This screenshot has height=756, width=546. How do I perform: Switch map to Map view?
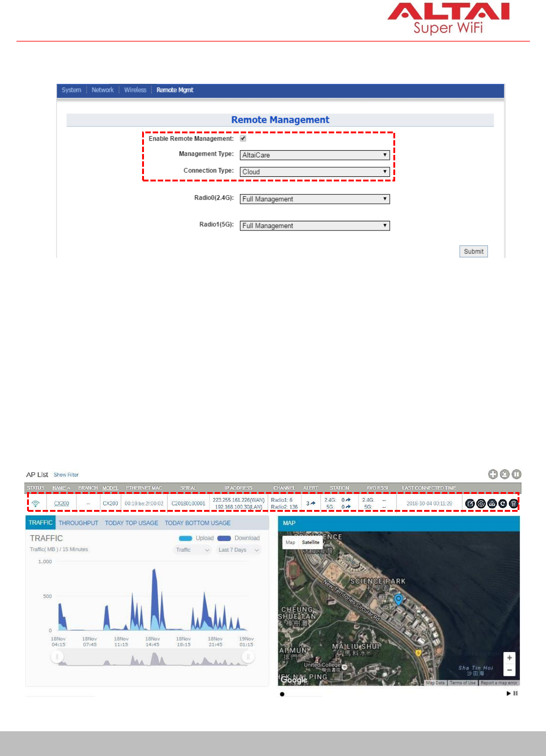(290, 542)
